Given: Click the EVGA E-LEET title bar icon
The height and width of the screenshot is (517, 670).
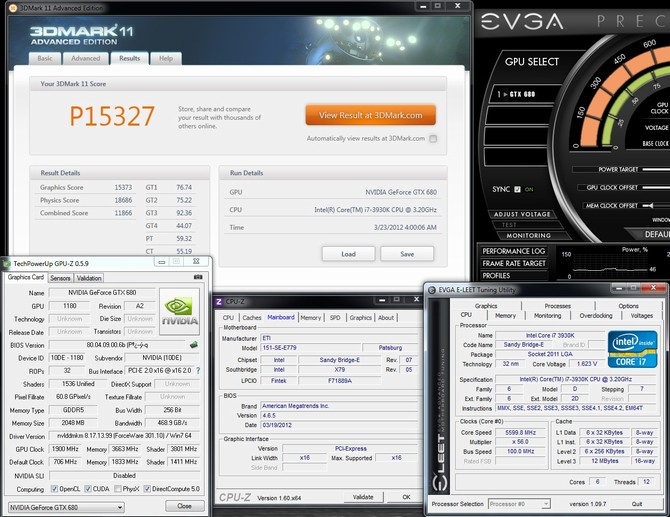Looking at the screenshot, I should pyautogui.click(x=432, y=290).
